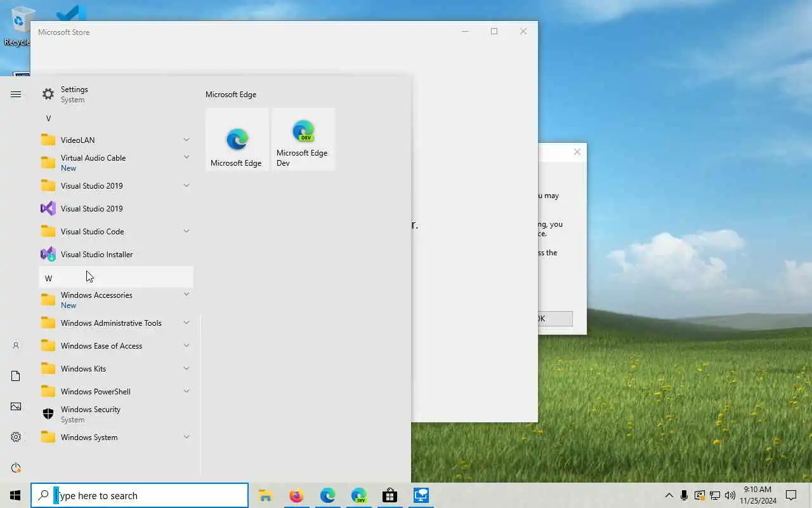Minimize the Microsoft Store window
Viewport: 812px width, 508px height.
[x=465, y=31]
